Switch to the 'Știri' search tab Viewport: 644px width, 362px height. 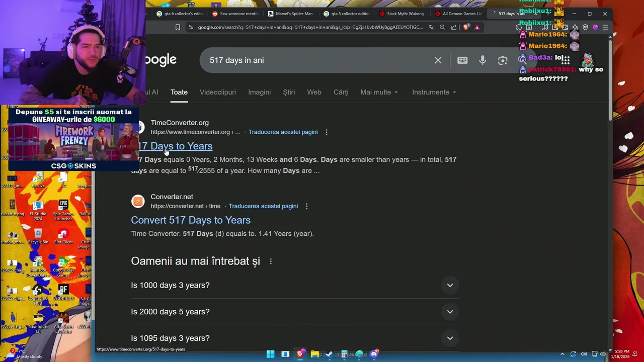click(x=289, y=93)
